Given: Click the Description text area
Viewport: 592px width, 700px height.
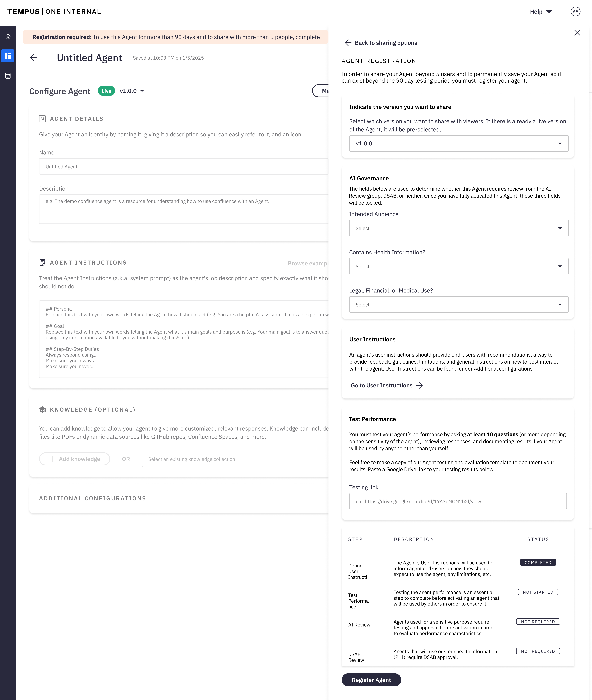Looking at the screenshot, I should tap(184, 209).
